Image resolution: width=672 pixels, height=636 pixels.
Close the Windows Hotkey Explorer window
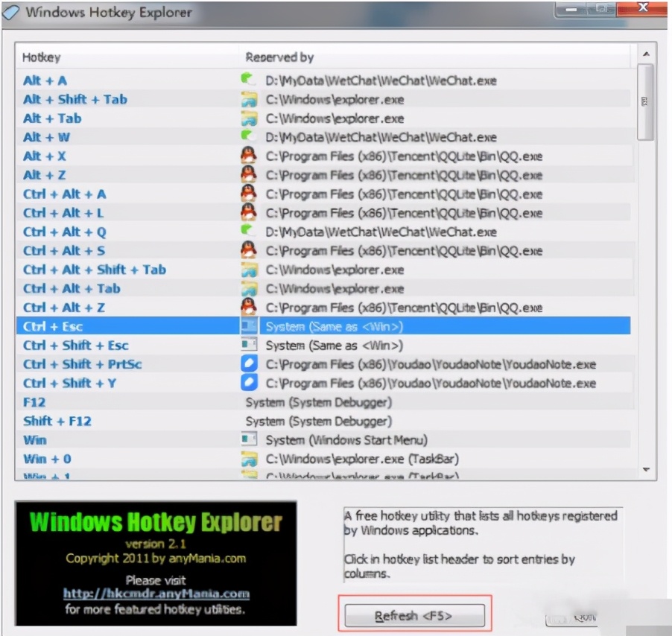pyautogui.click(x=641, y=9)
